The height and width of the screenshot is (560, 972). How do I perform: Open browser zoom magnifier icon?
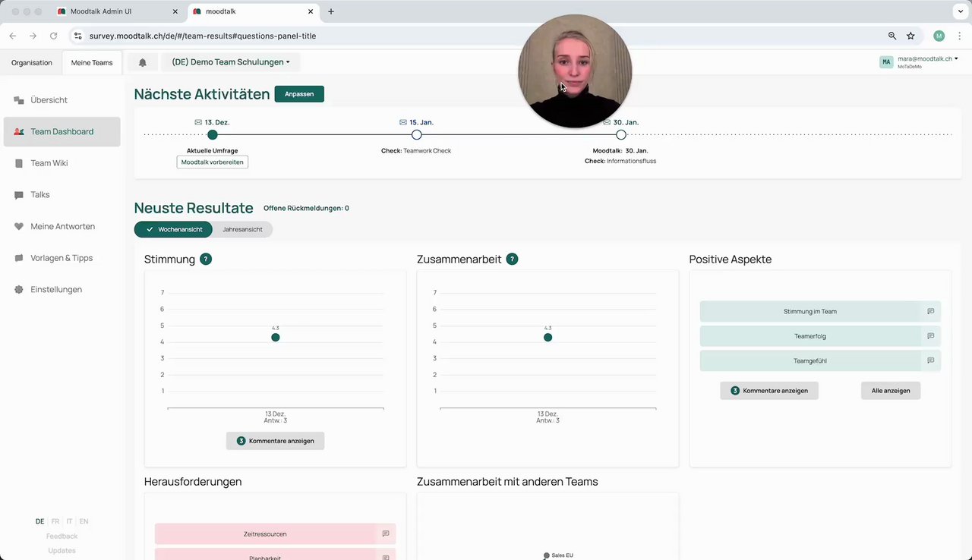[892, 36]
